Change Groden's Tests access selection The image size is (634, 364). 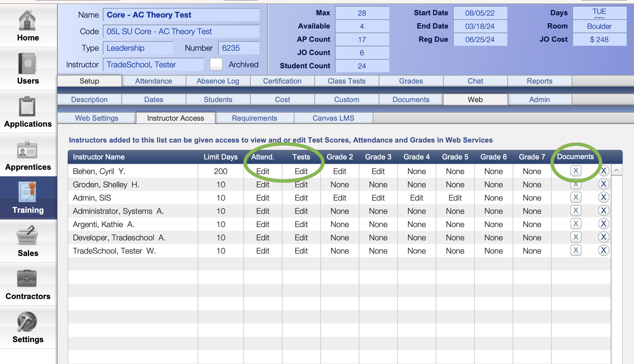[x=301, y=184]
